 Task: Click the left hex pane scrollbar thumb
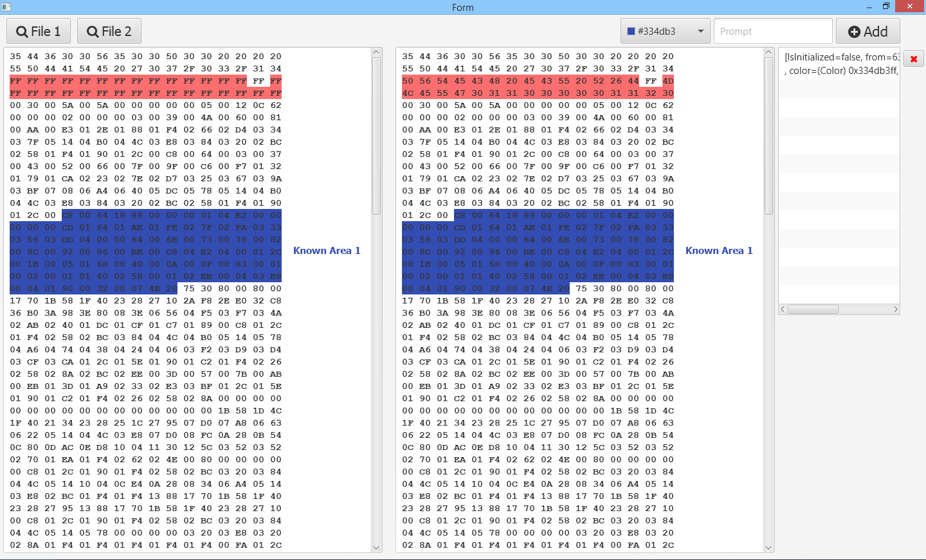click(376, 136)
